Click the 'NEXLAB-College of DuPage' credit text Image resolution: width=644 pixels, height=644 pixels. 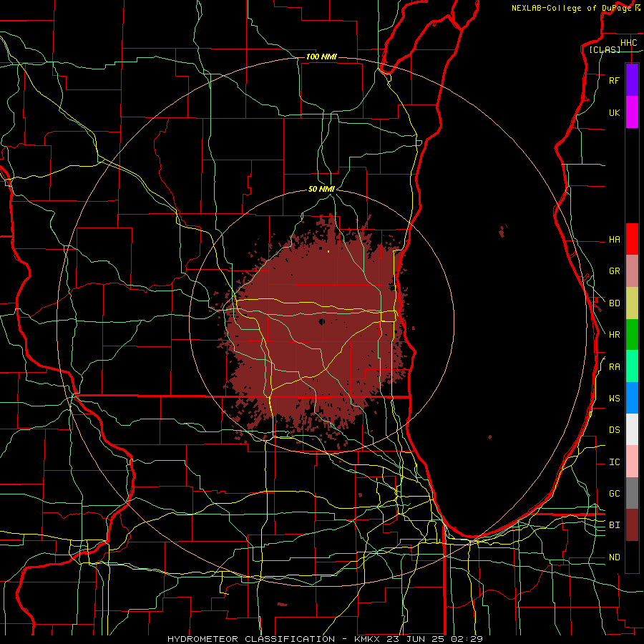pos(571,8)
